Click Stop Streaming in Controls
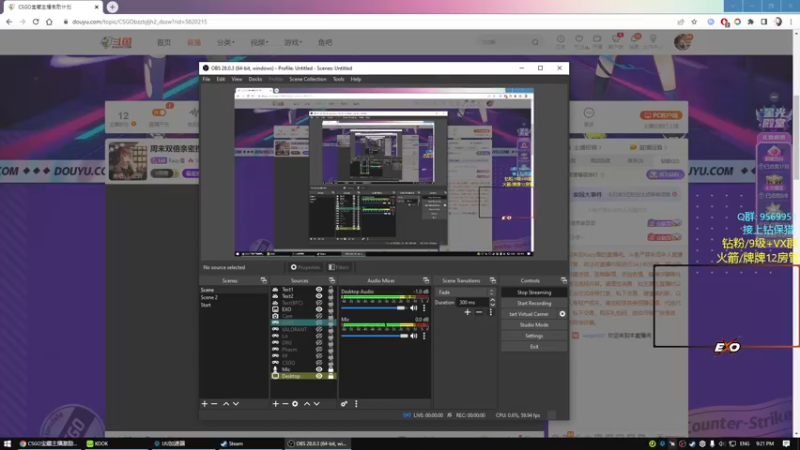 [x=534, y=292]
